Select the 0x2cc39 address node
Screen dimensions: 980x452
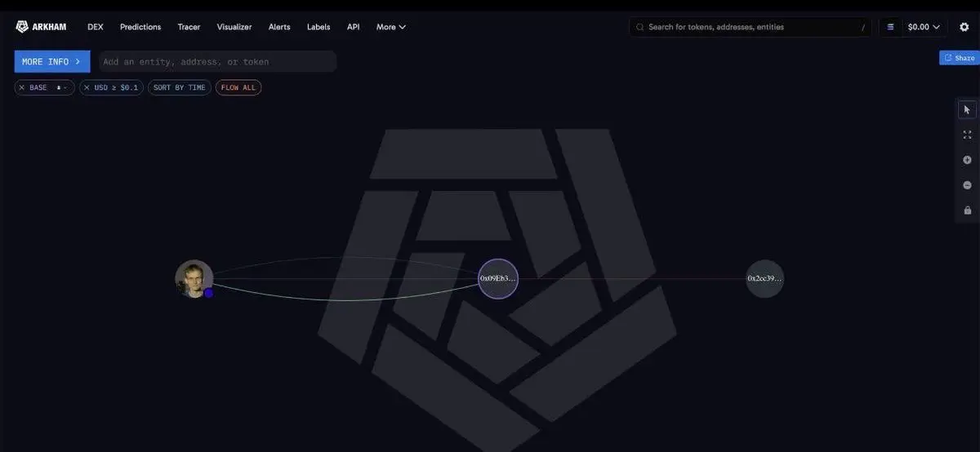tap(765, 279)
